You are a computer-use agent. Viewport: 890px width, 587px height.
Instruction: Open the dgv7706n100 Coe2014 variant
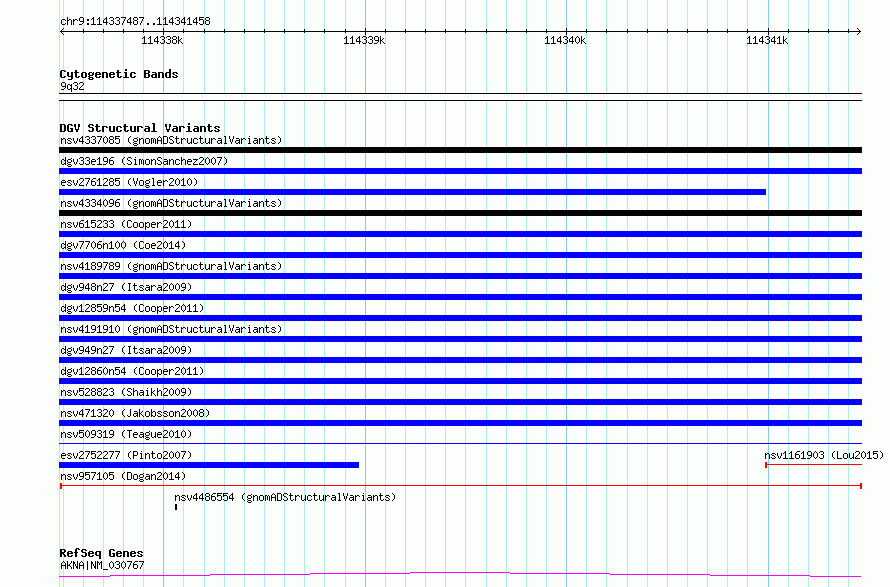pyautogui.click(x=460, y=255)
